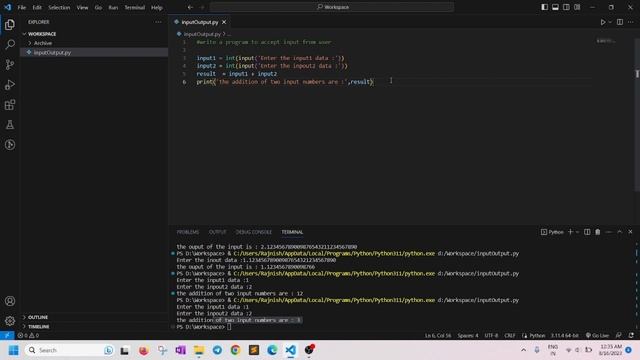Select inputOutput.py in the Explorer tree
Image resolution: width=640 pixels, height=360 pixels.
click(x=94, y=52)
